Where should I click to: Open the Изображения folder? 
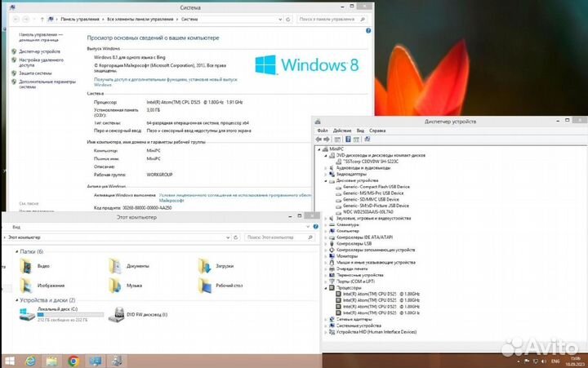point(42,286)
